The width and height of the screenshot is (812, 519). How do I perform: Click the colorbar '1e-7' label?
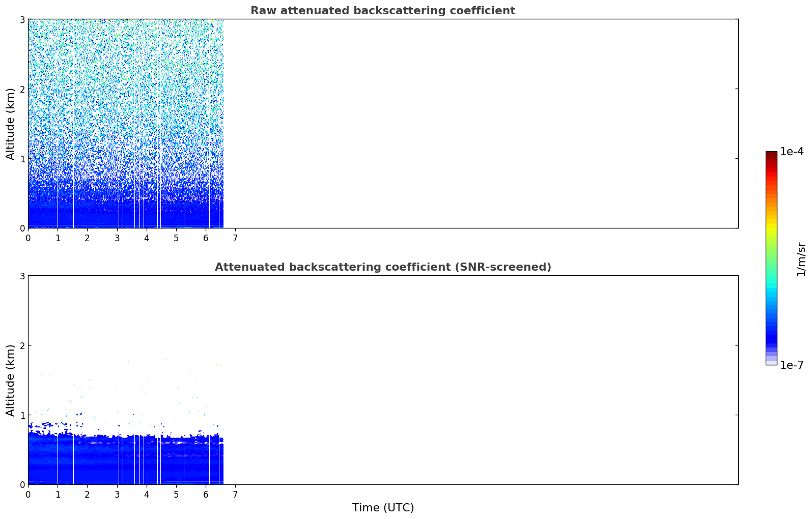point(792,365)
